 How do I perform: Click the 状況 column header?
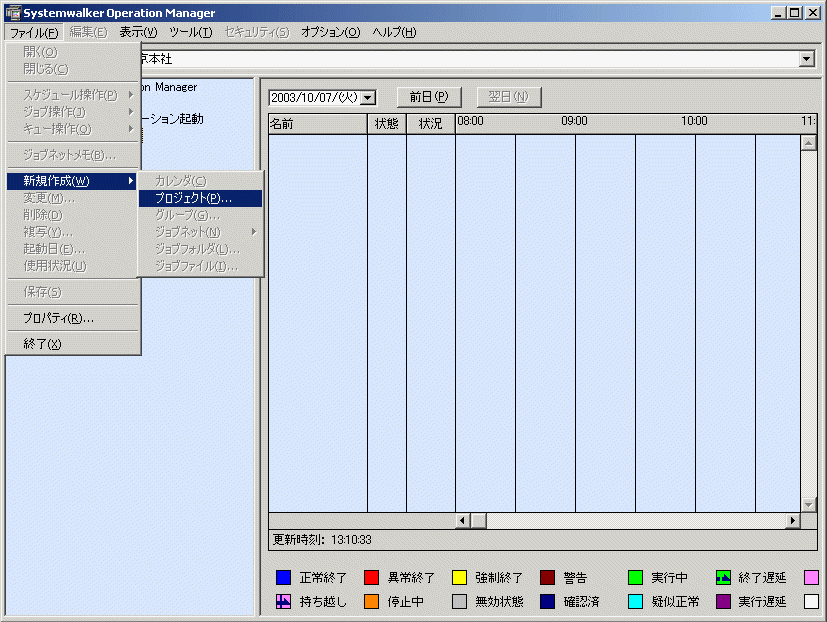click(x=430, y=124)
